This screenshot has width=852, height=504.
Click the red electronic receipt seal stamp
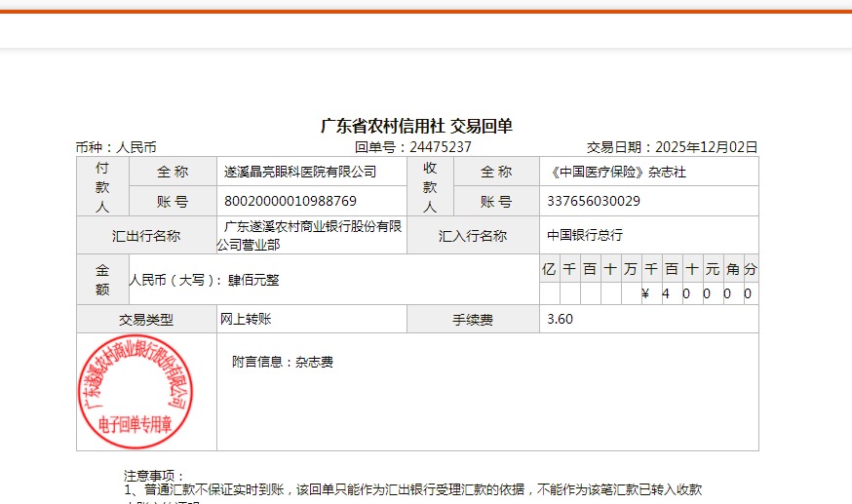[x=135, y=391]
